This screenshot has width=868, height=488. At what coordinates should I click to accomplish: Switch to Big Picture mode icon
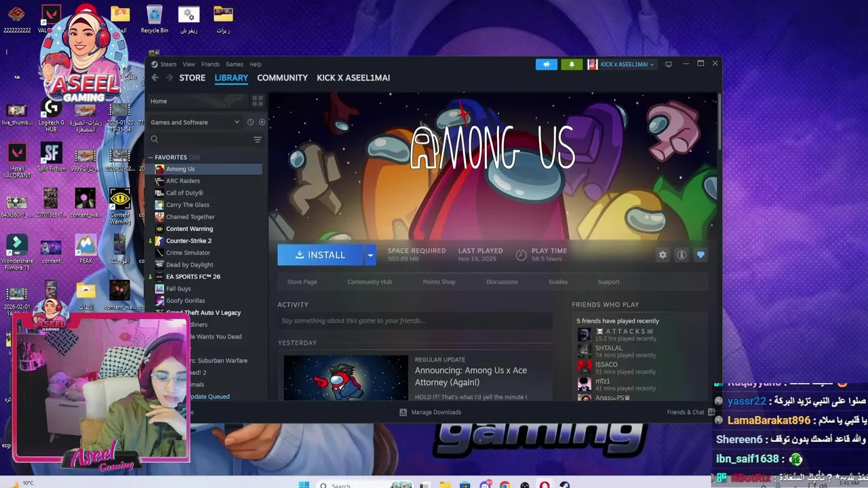tap(668, 64)
